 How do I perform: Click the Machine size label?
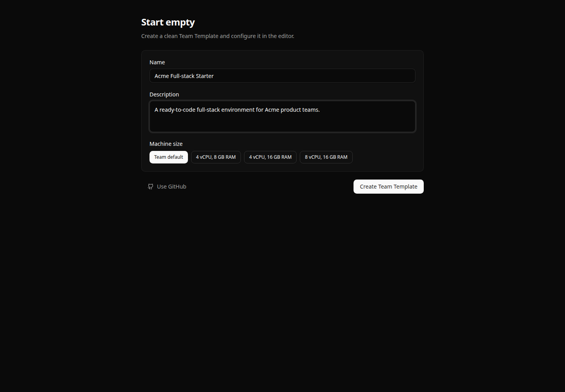click(166, 144)
